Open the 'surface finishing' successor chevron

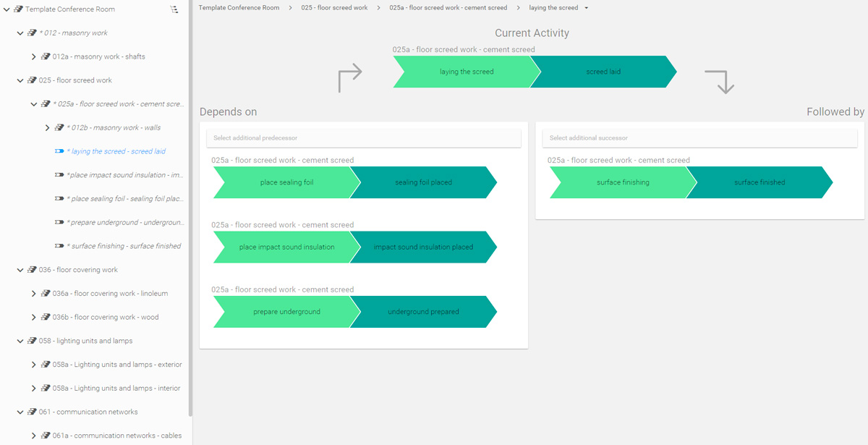coord(623,182)
